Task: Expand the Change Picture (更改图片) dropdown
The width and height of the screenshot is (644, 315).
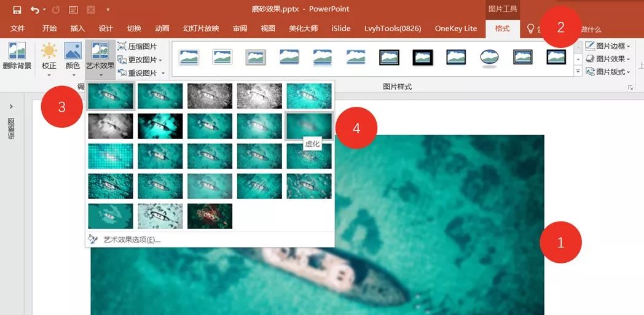Action: tap(160, 60)
